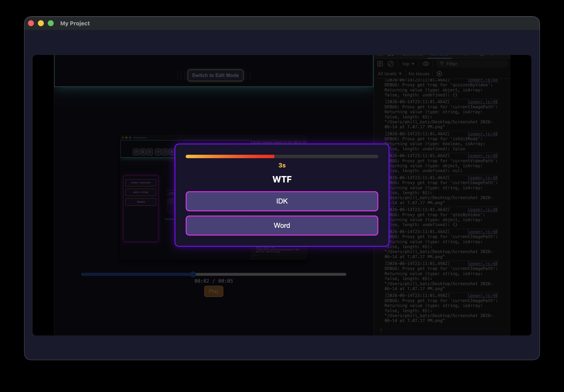Image resolution: width=564 pixels, height=392 pixels.
Task: Open logger.js:48 link beside isEditMode log
Action: pos(483,134)
